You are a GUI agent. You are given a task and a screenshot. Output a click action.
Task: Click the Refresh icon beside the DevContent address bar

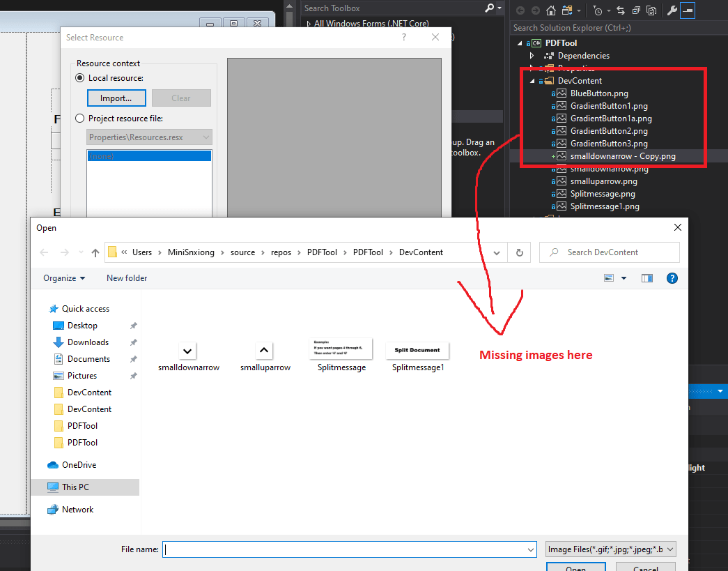(x=519, y=252)
